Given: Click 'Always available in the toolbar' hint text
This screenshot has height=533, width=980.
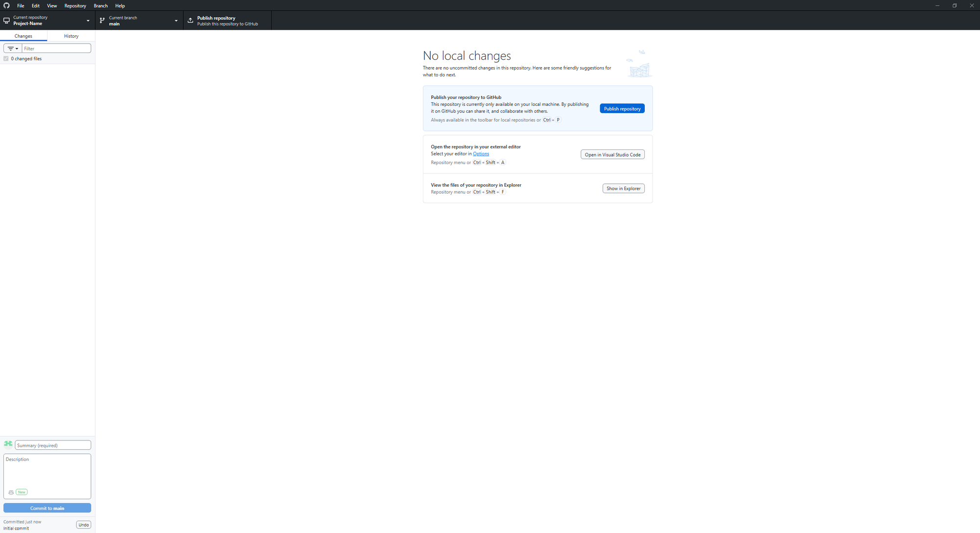Looking at the screenshot, I should point(486,120).
